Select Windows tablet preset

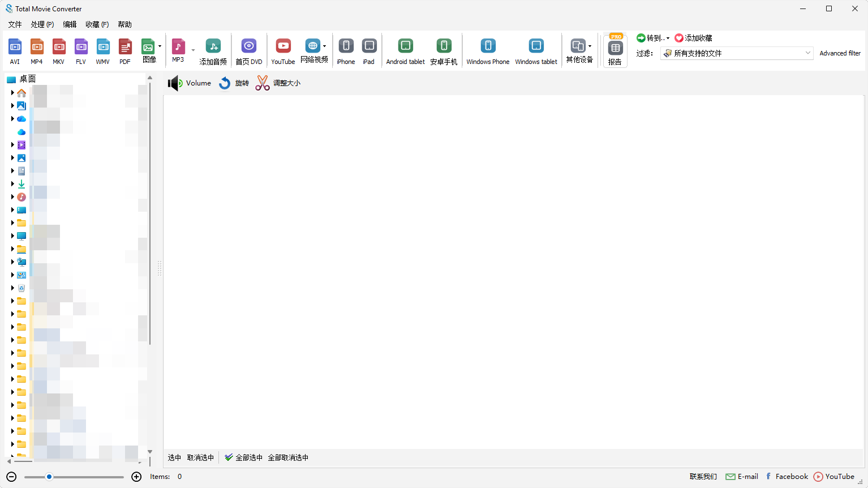[x=536, y=52]
